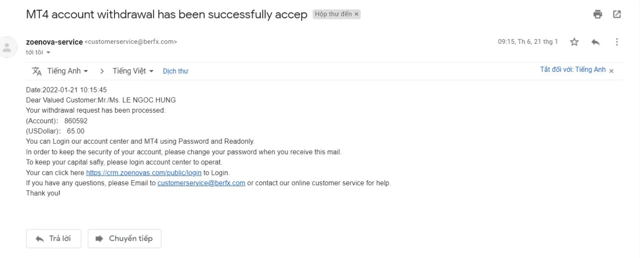This screenshot has width=644, height=258.
Task: Print this email with the printer icon
Action: click(597, 14)
